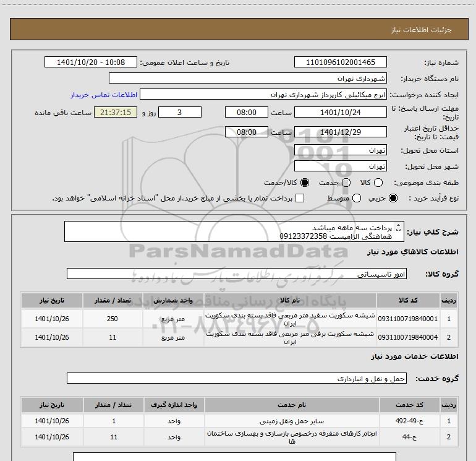Click the remaining days field showing 3
This screenshot has width=476, height=461.
[180, 112]
